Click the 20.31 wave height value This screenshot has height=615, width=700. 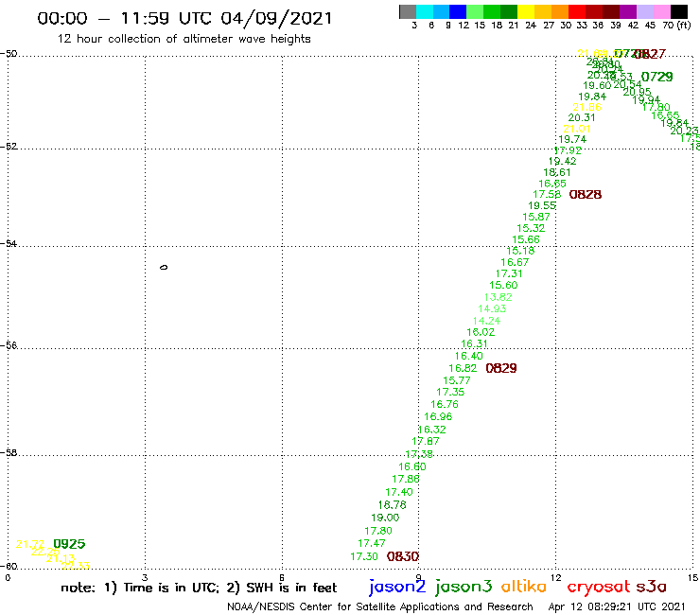click(582, 118)
